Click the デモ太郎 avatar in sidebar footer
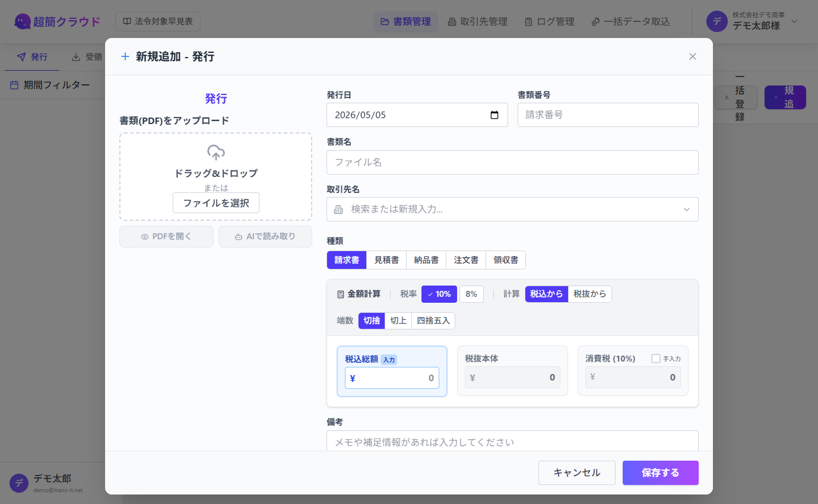Image resolution: width=818 pixels, height=504 pixels. 19,483
